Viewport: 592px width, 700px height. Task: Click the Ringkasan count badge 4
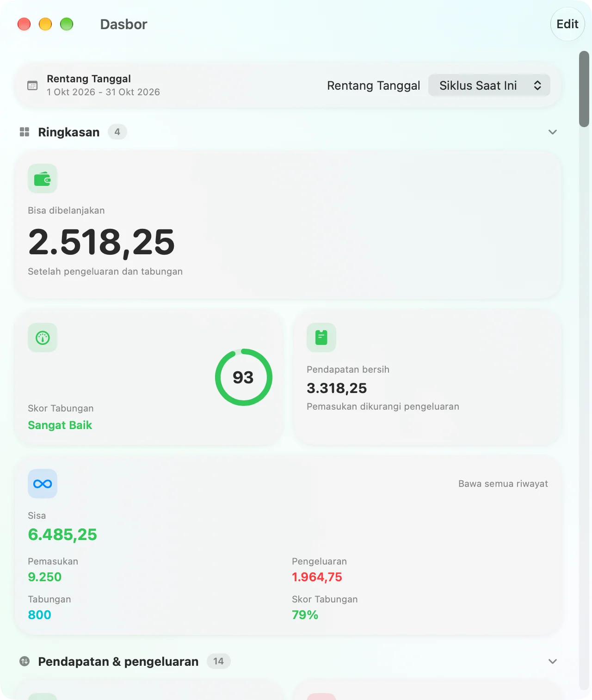[117, 132]
